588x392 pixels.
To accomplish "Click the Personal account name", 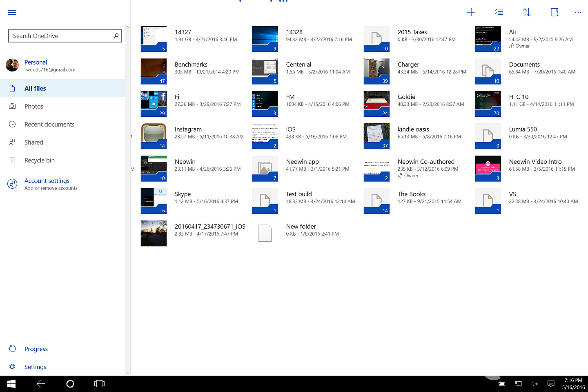I will [36, 62].
